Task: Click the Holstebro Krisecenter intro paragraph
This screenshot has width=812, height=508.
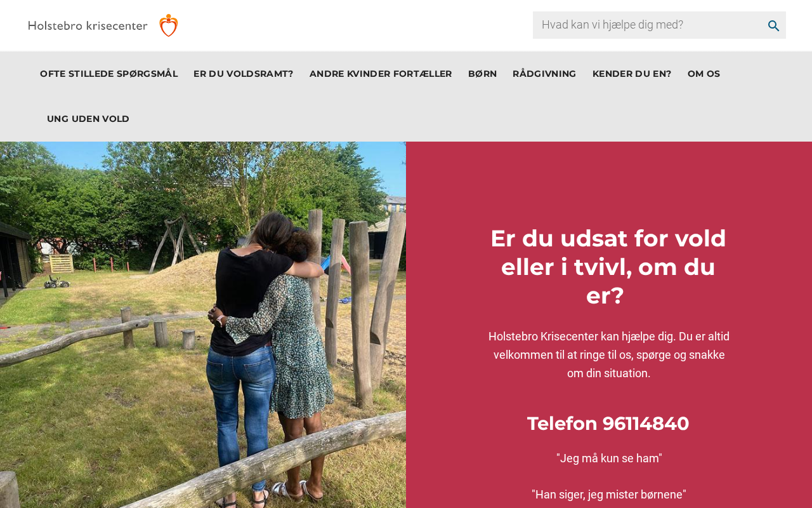Action: tap(609, 355)
